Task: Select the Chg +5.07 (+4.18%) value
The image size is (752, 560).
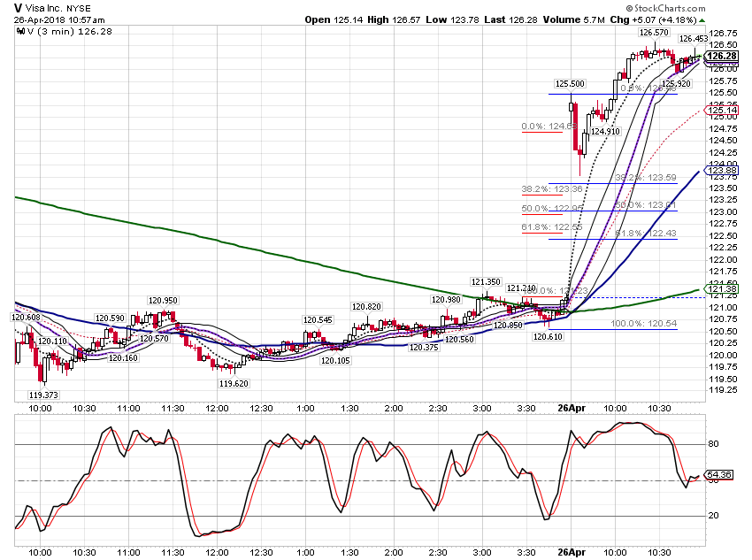Action: 653,19
